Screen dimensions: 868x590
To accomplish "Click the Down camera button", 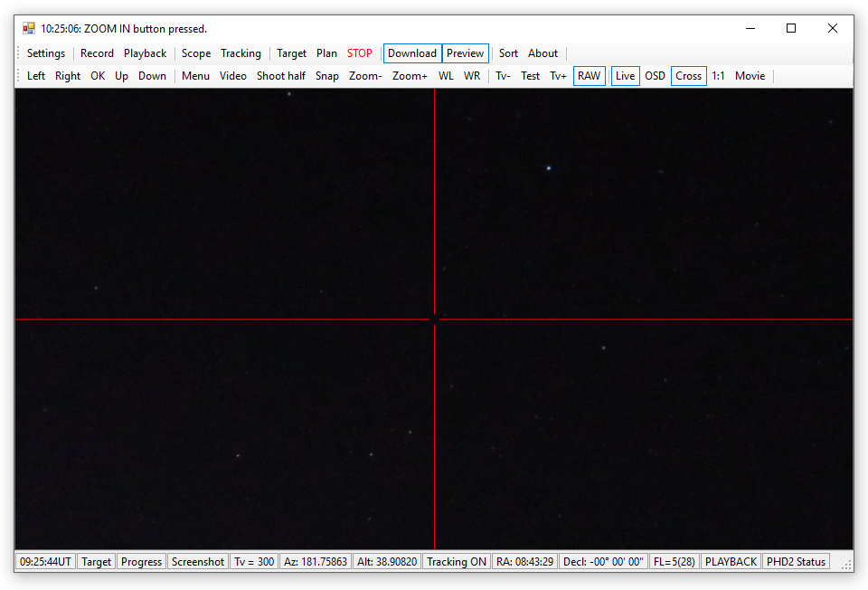I will [x=152, y=76].
